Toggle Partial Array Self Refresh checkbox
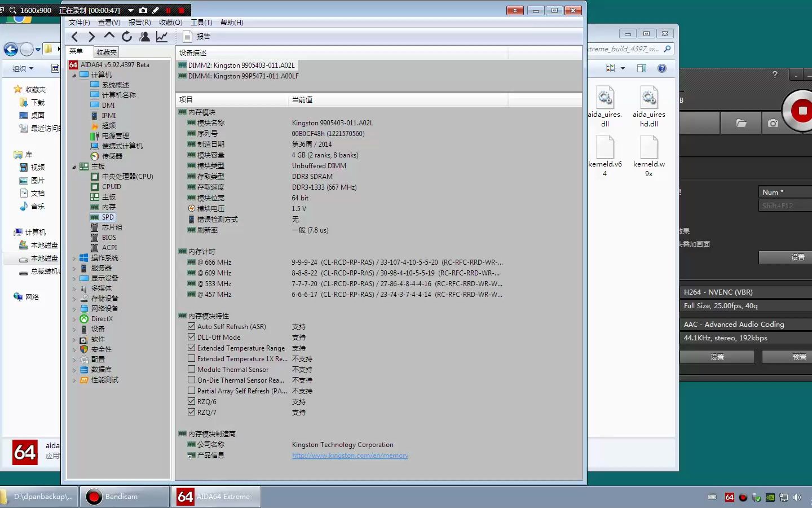 192,391
